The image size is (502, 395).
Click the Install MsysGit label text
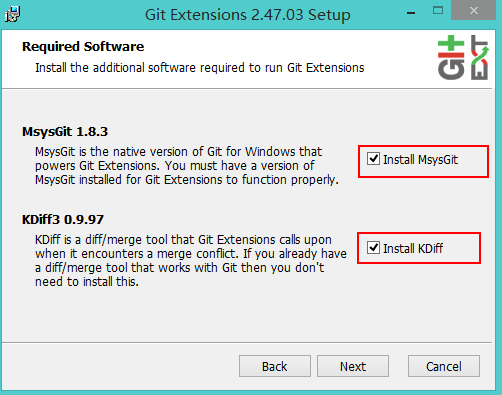[420, 160]
